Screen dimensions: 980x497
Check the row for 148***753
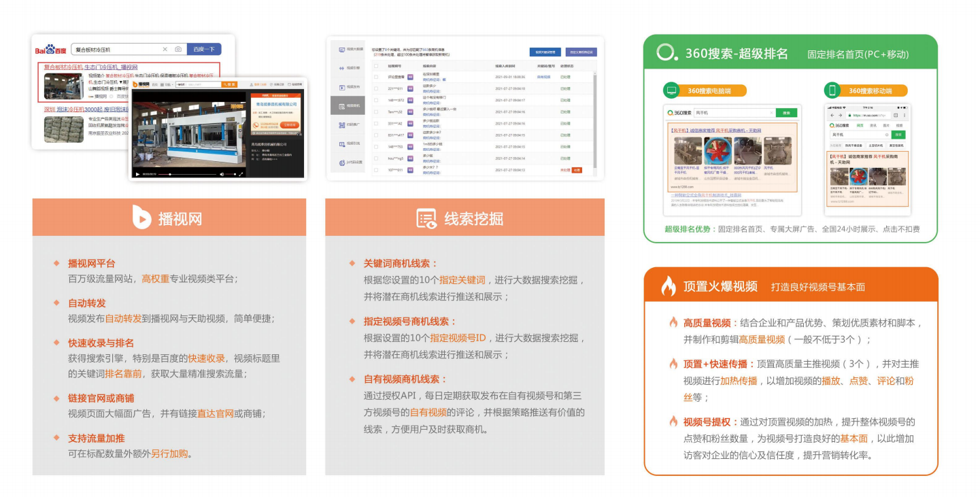376,147
